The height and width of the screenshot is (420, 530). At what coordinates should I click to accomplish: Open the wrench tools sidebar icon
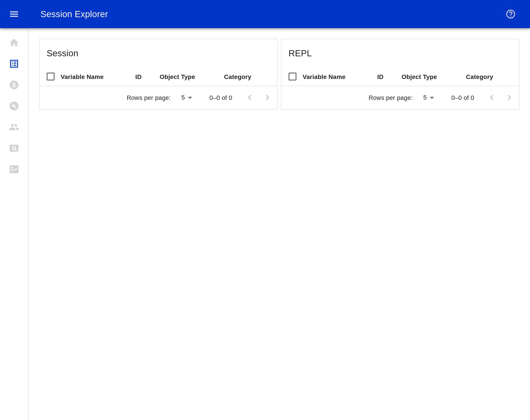click(14, 106)
